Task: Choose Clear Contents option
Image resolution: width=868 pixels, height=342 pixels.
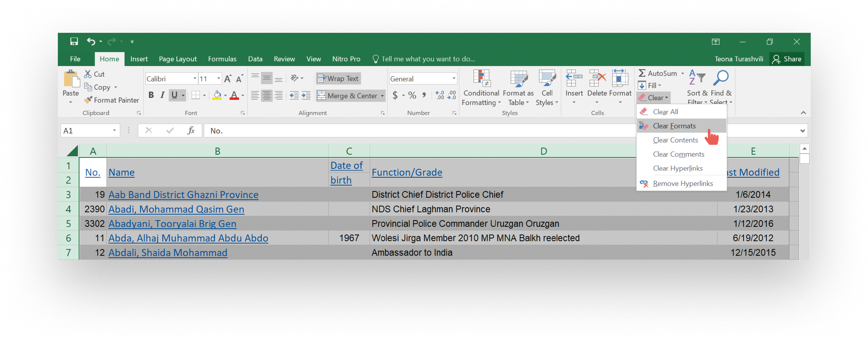Action: [681, 140]
